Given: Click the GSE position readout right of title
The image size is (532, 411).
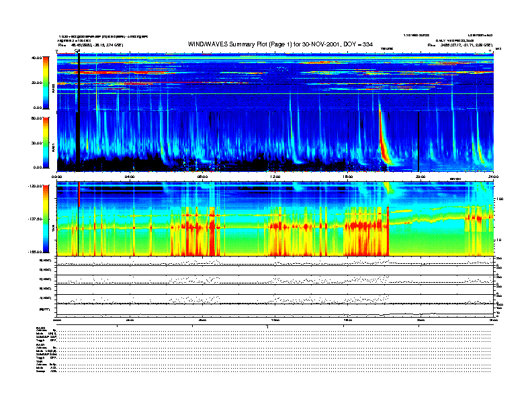Looking at the screenshot, I should click(x=460, y=45).
